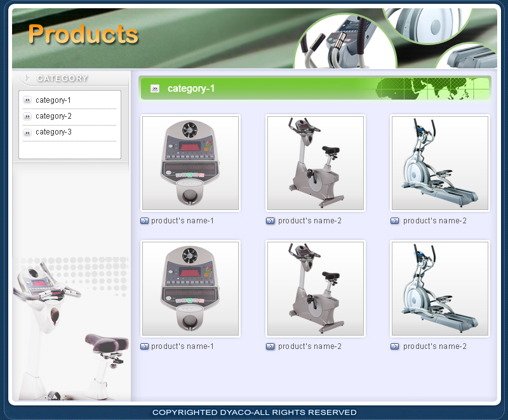Click the COPYRIGHTED DYACO footer text
Viewport: 508px width, 420px height.
[255, 412]
